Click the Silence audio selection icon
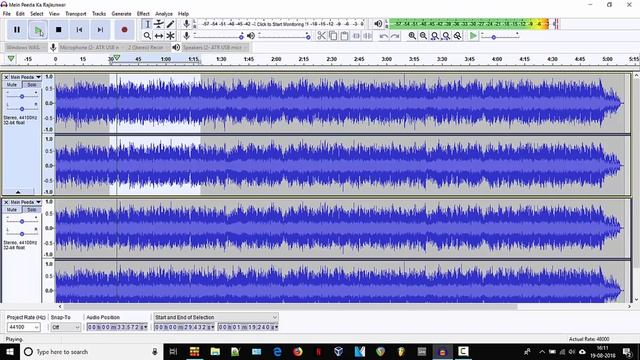Screen dimensions: 640x360 (x=368, y=36)
